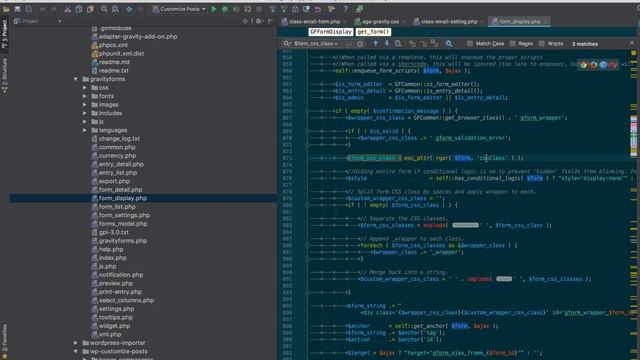640x360 pixels.
Task: Open Help via the question mark icon
Action: (345, 9)
